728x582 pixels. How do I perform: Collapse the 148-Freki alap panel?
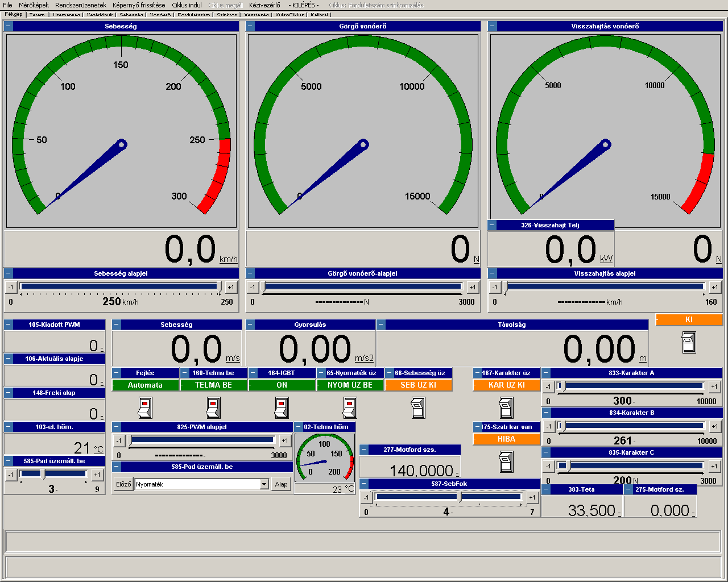pyautogui.click(x=9, y=393)
